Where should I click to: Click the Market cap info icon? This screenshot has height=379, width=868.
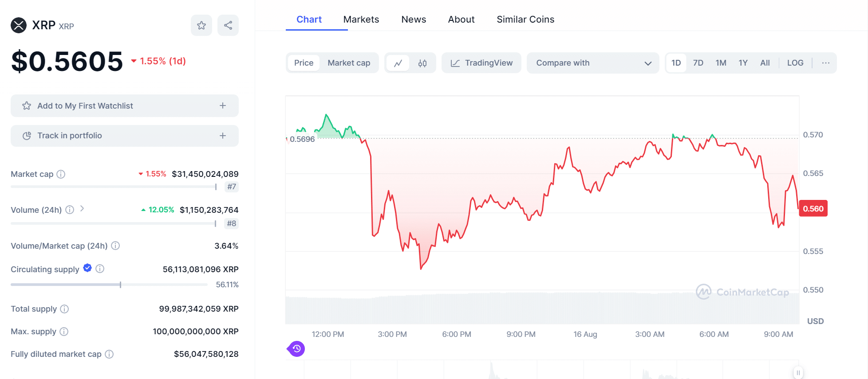(61, 174)
